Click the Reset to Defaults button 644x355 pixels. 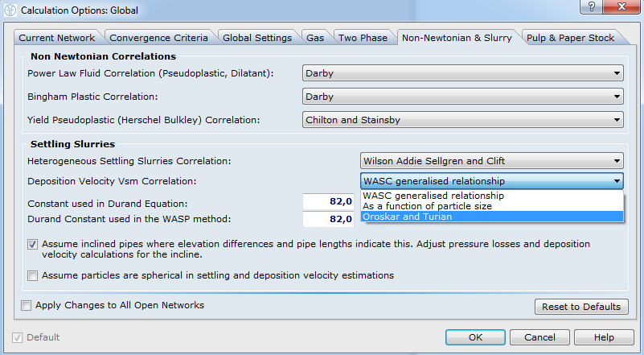click(x=580, y=307)
